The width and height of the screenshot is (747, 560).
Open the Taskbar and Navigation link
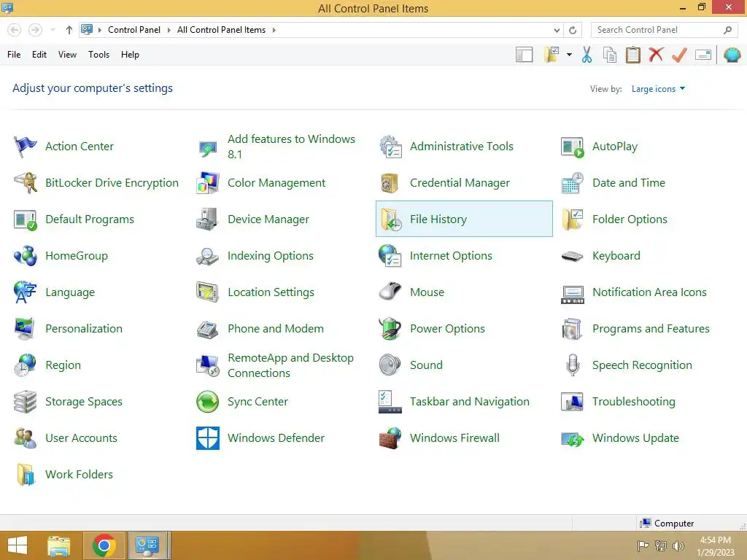tap(469, 402)
